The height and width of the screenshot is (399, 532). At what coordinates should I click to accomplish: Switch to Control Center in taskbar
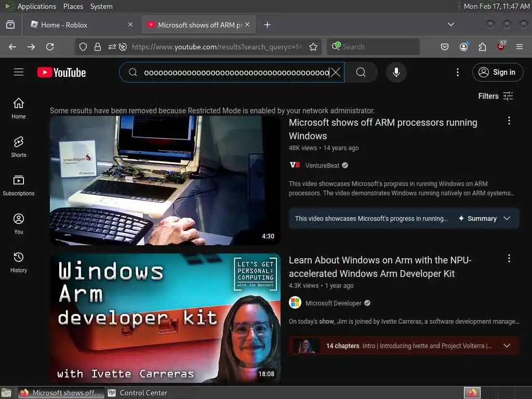[138, 393]
